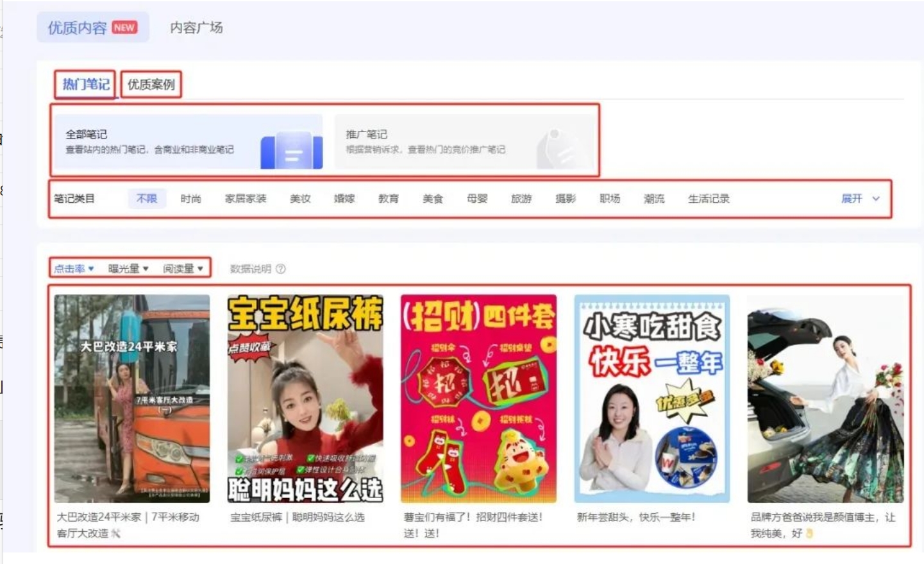Screen dimensions: 924x564
Task: Select the 热门笔记 sub-tab
Action: pos(86,84)
